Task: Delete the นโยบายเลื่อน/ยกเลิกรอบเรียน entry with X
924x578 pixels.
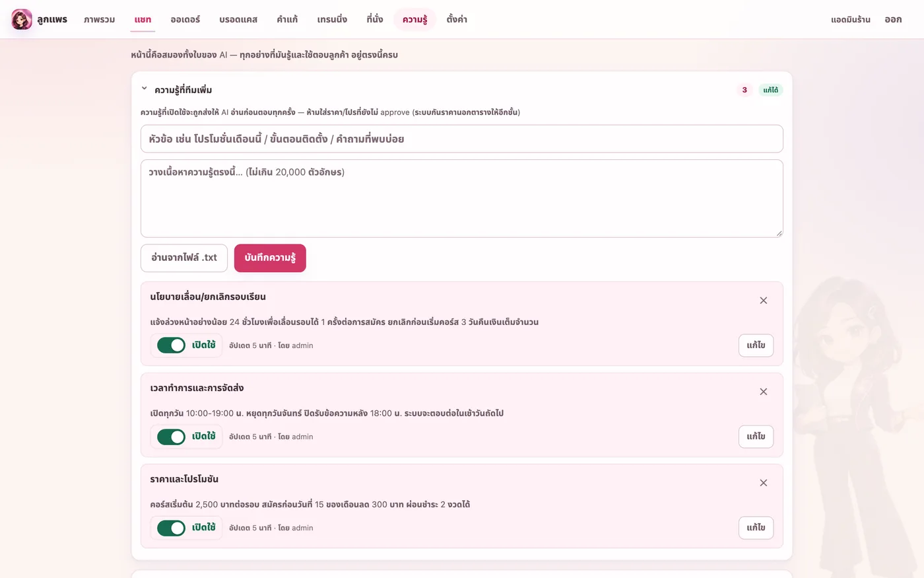Action: (x=764, y=301)
